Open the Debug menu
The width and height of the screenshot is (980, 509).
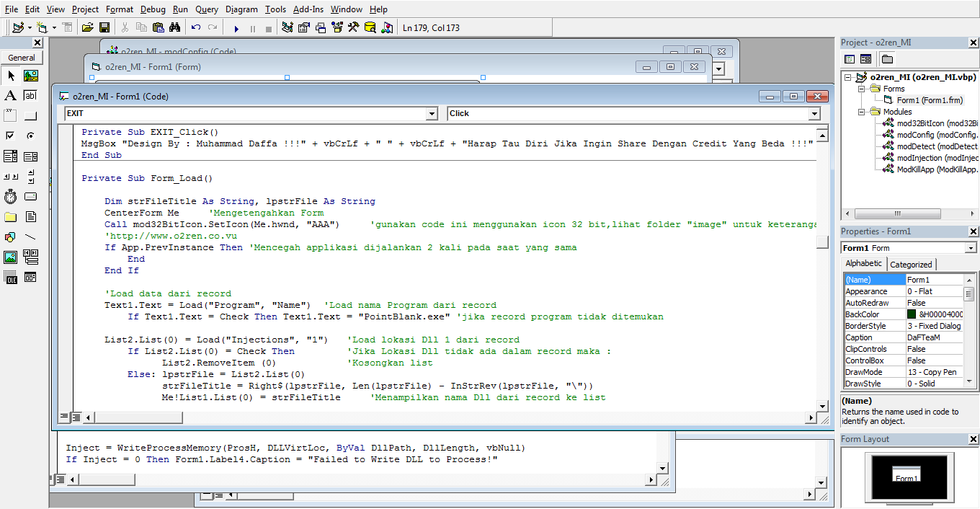click(x=152, y=9)
